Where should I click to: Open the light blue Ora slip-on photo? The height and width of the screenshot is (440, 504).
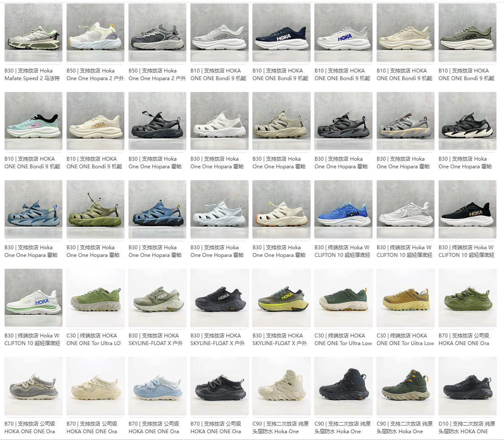tap(157, 386)
